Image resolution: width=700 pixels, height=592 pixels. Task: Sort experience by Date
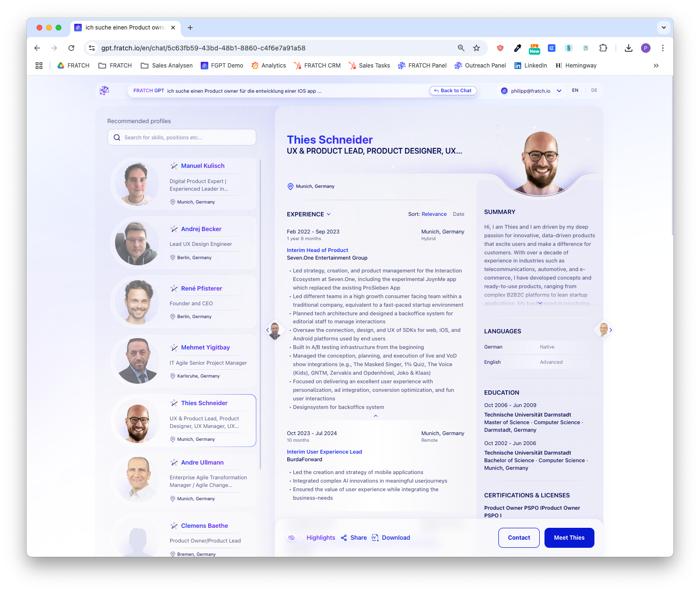(x=458, y=214)
